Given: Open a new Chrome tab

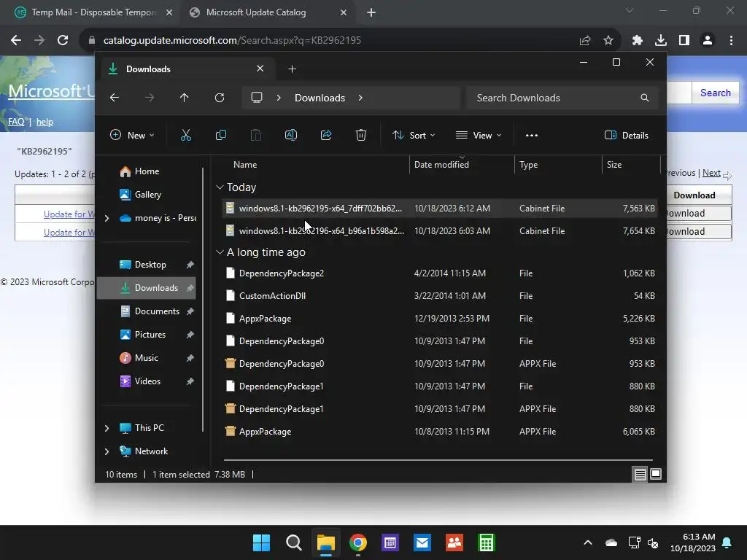Looking at the screenshot, I should point(371,12).
